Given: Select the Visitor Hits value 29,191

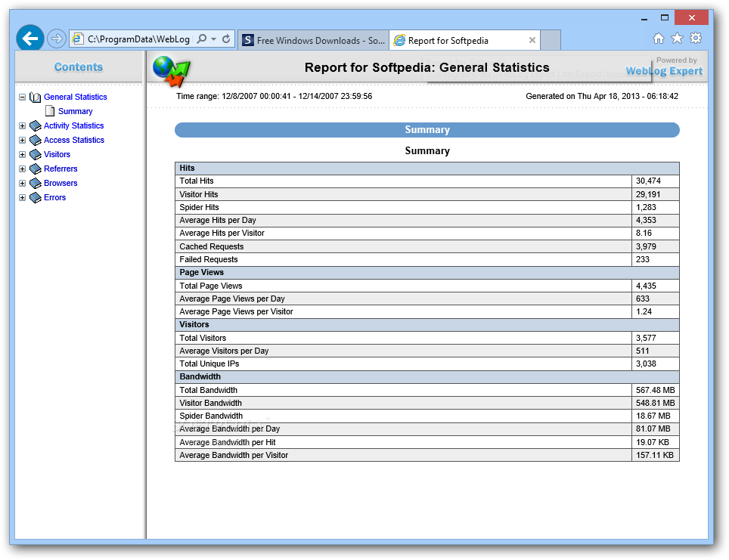Looking at the screenshot, I should coord(648,194).
